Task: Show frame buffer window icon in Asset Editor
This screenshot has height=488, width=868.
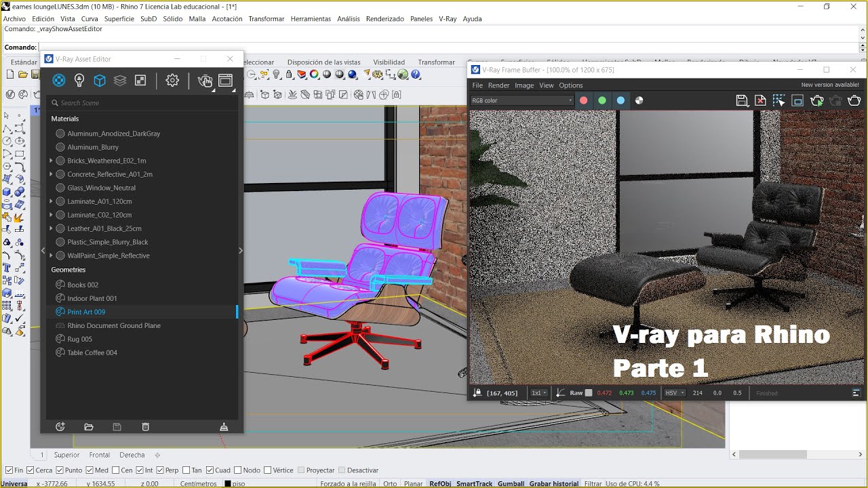Action: click(225, 81)
